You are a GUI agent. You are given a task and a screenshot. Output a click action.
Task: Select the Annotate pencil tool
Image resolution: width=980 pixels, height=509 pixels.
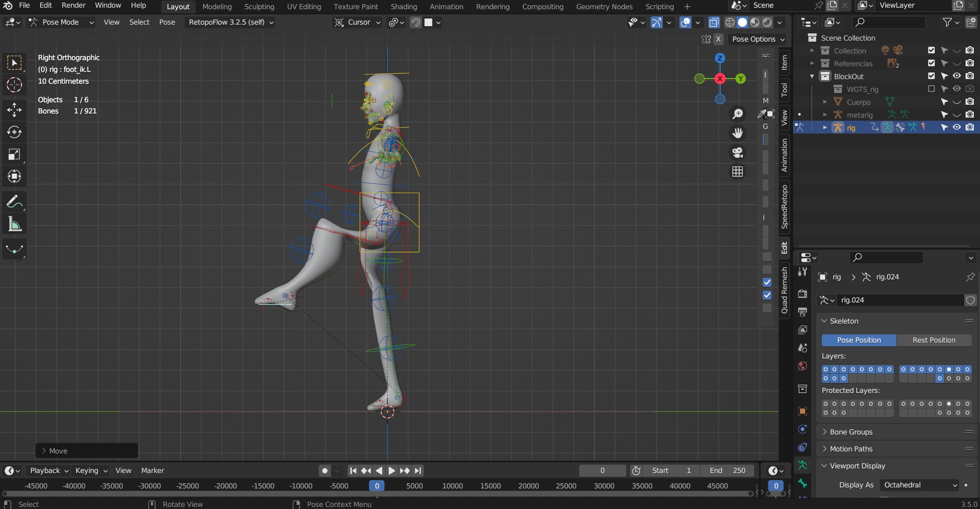(x=14, y=201)
